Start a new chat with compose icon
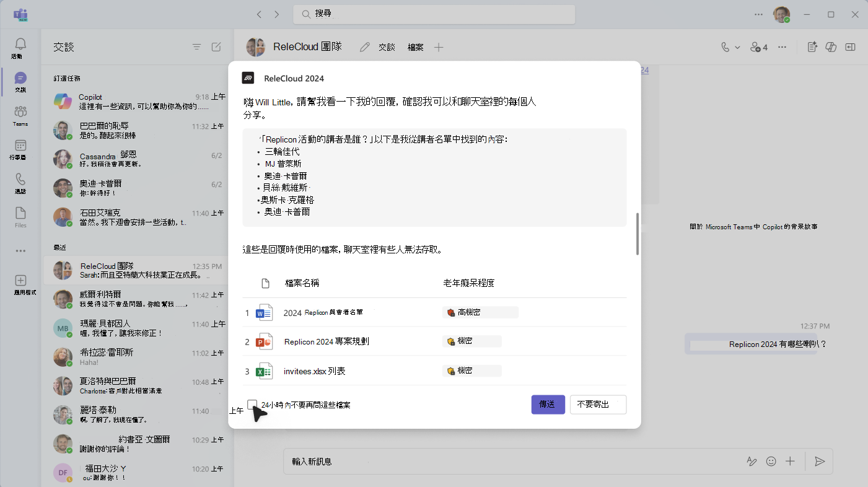This screenshot has height=487, width=868. [x=216, y=46]
